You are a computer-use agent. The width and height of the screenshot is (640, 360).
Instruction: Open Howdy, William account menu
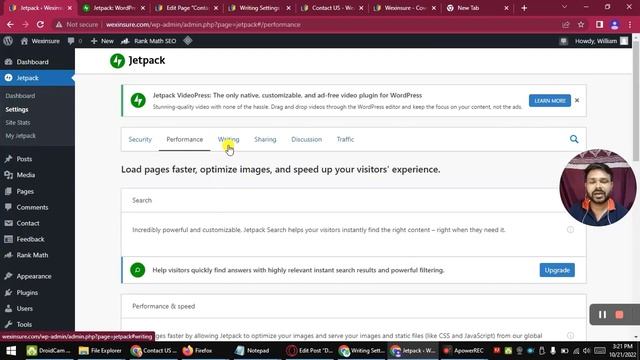(601, 41)
